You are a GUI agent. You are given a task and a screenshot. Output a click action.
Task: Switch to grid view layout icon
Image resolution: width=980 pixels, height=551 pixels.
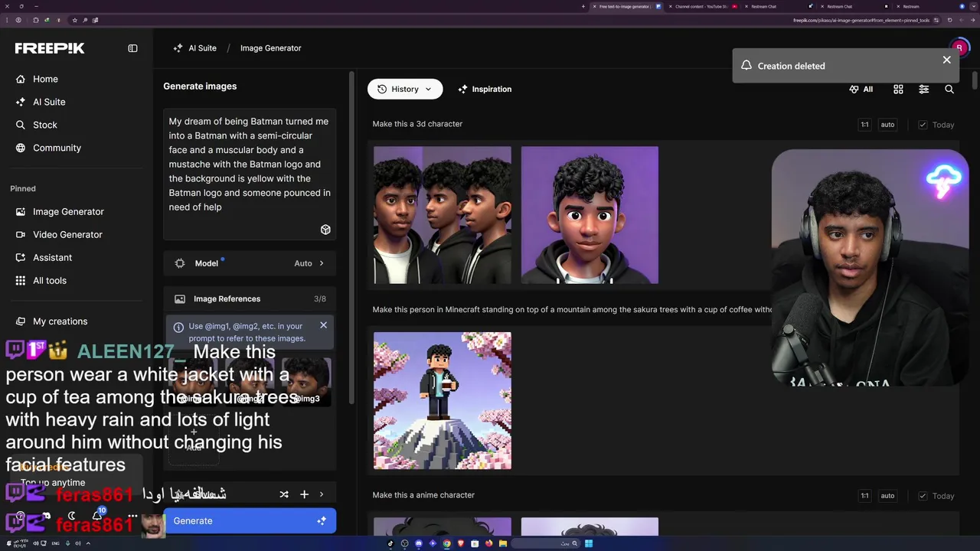898,90
